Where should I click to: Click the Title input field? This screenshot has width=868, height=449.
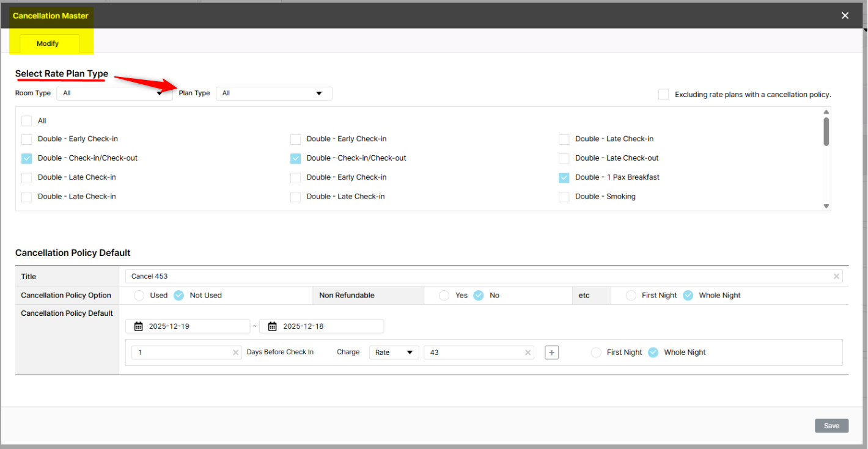[477, 277]
